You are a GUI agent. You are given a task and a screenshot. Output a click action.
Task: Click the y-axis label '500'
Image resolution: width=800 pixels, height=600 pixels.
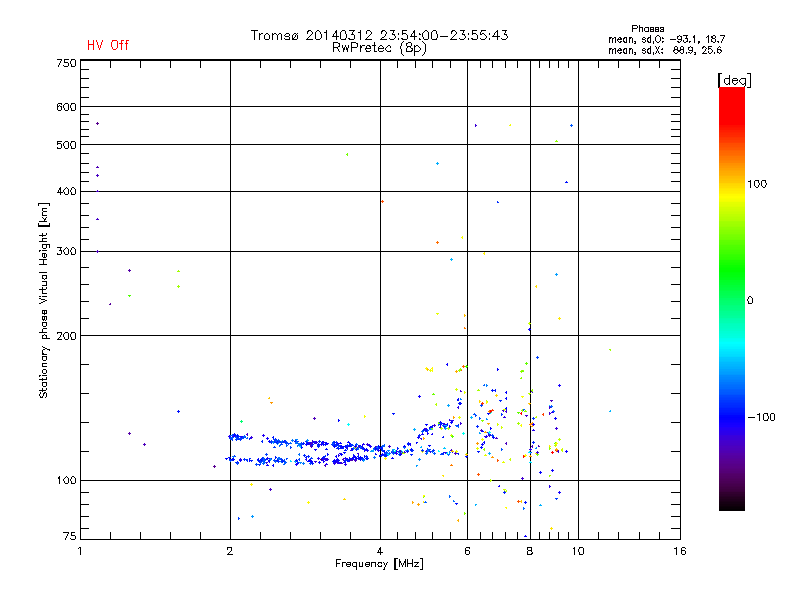coord(66,145)
